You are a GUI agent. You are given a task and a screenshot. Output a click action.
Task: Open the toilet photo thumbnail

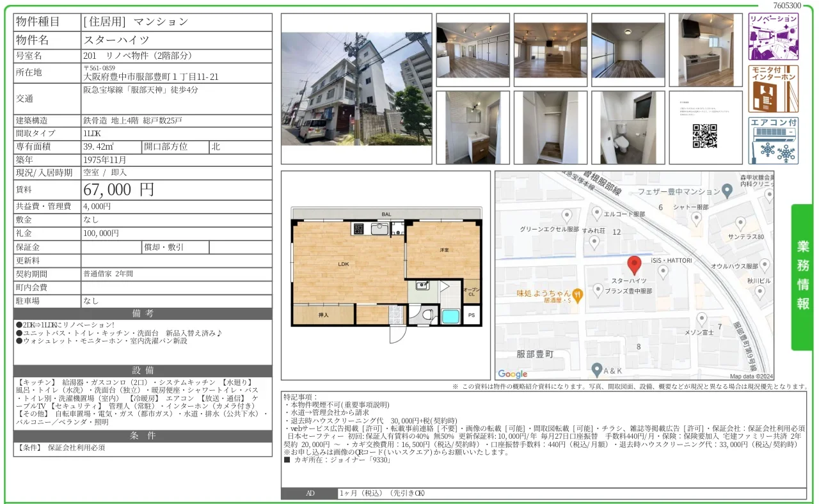(x=628, y=127)
